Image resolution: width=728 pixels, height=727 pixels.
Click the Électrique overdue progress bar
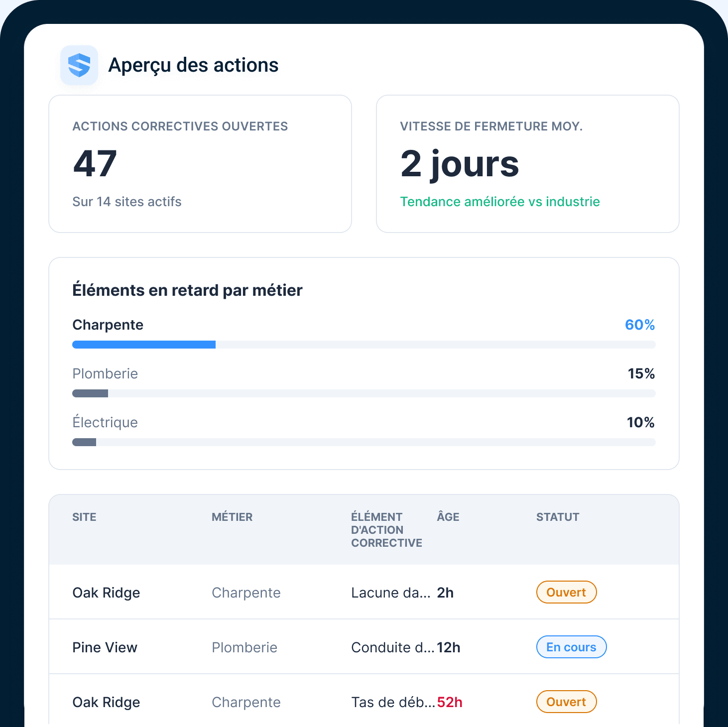tap(364, 442)
